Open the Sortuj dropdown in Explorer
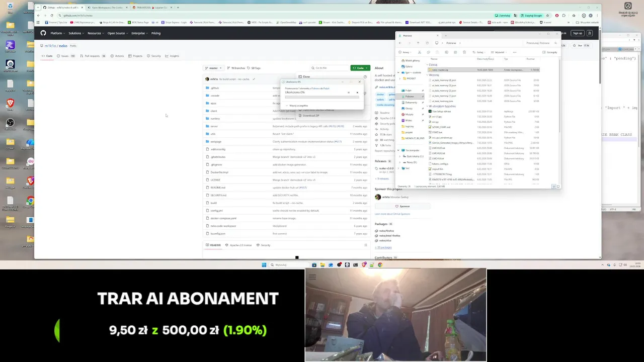The width and height of the screenshot is (644, 362). (479, 52)
